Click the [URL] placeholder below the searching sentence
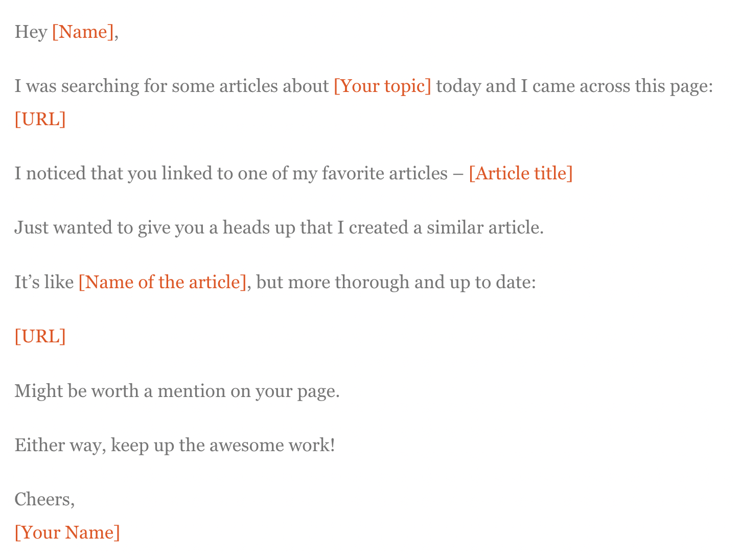 tap(40, 119)
